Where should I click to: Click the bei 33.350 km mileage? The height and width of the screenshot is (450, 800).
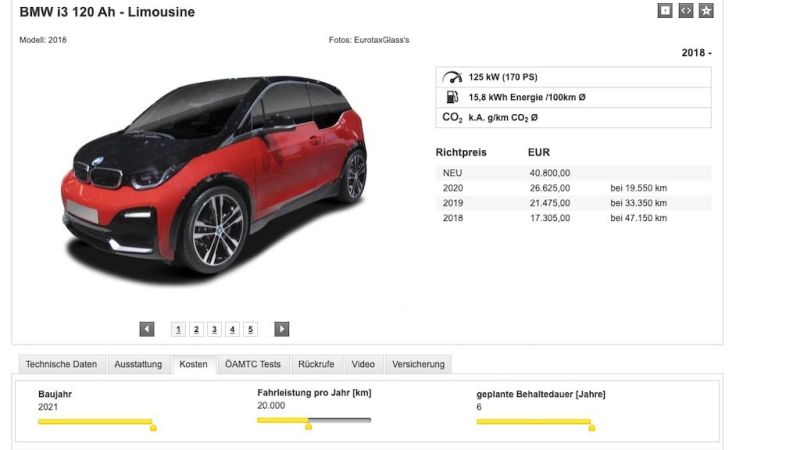pos(638,203)
